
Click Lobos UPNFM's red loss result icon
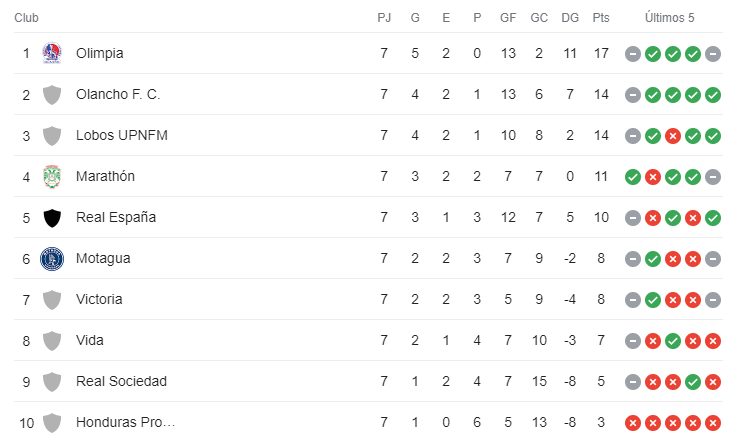(673, 136)
